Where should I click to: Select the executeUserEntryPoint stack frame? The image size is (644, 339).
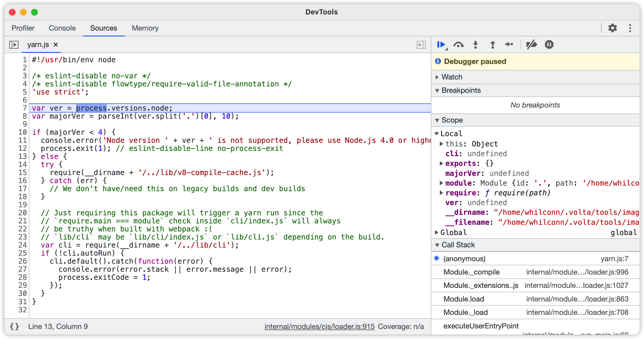point(535,327)
